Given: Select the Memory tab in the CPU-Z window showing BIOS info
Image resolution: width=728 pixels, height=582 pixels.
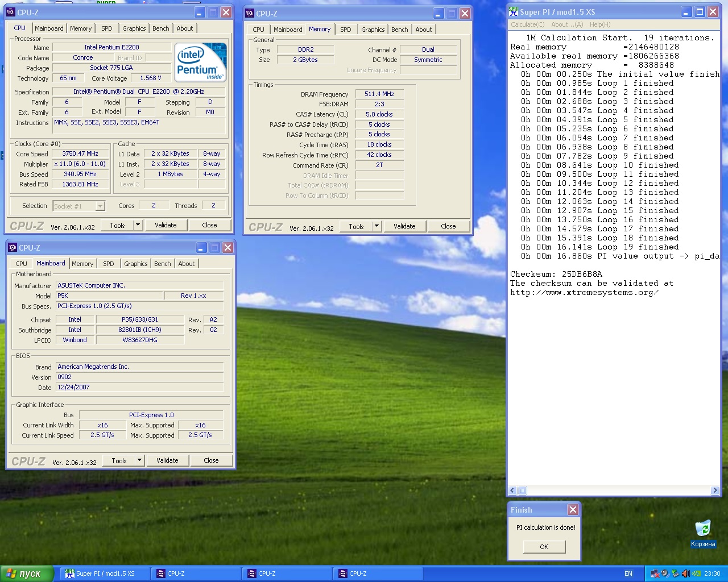Looking at the screenshot, I should [82, 264].
